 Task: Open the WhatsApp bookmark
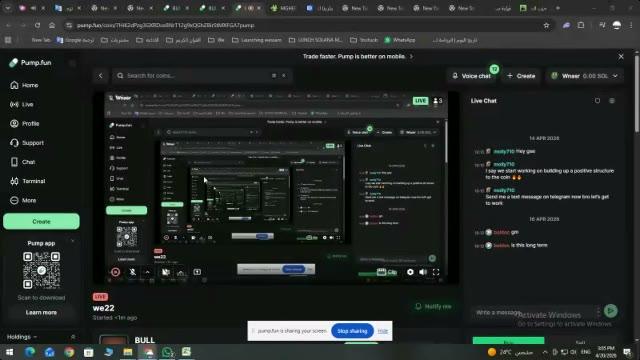400,40
